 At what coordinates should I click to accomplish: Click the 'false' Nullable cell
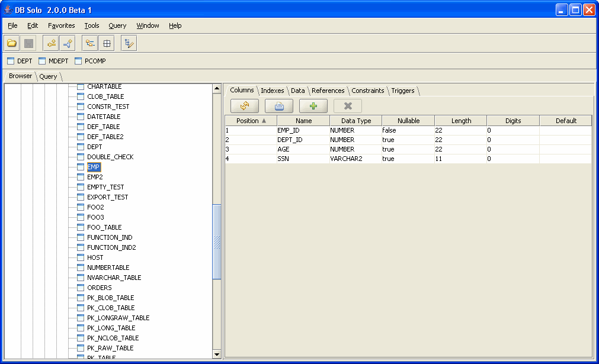pyautogui.click(x=408, y=130)
